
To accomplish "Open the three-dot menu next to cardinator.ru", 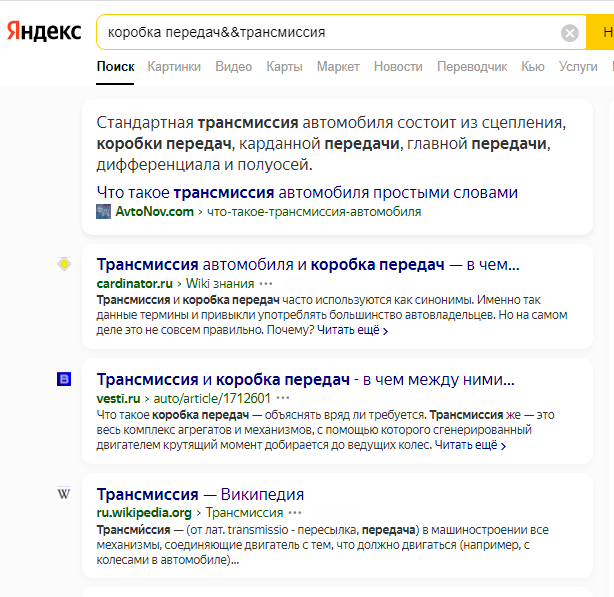I will point(266,283).
